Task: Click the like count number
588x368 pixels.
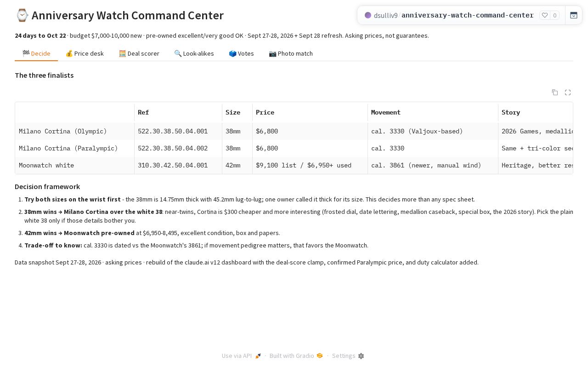Action: (555, 15)
